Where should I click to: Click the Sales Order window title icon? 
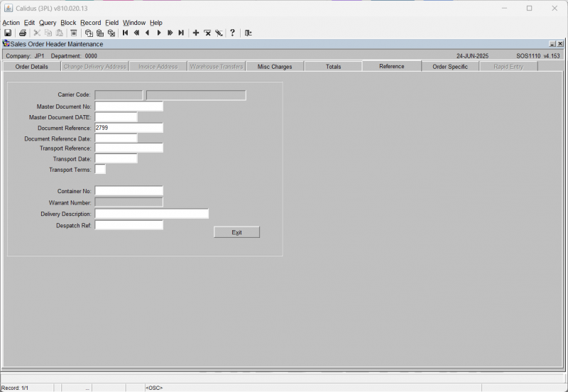[x=6, y=44]
